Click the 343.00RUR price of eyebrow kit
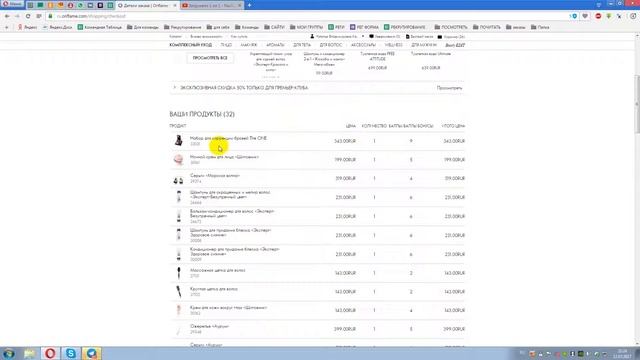The height and width of the screenshot is (360, 640). coord(345,141)
